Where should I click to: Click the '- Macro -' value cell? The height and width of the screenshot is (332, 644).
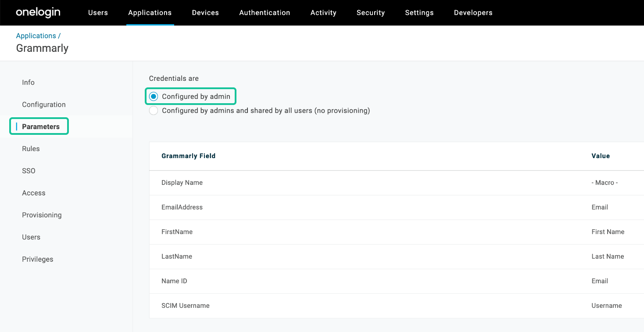pos(605,183)
